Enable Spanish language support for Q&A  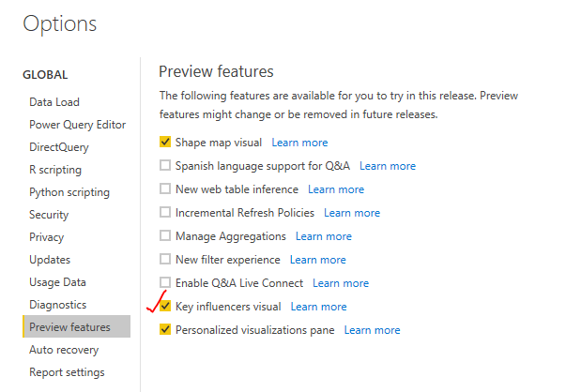165,165
